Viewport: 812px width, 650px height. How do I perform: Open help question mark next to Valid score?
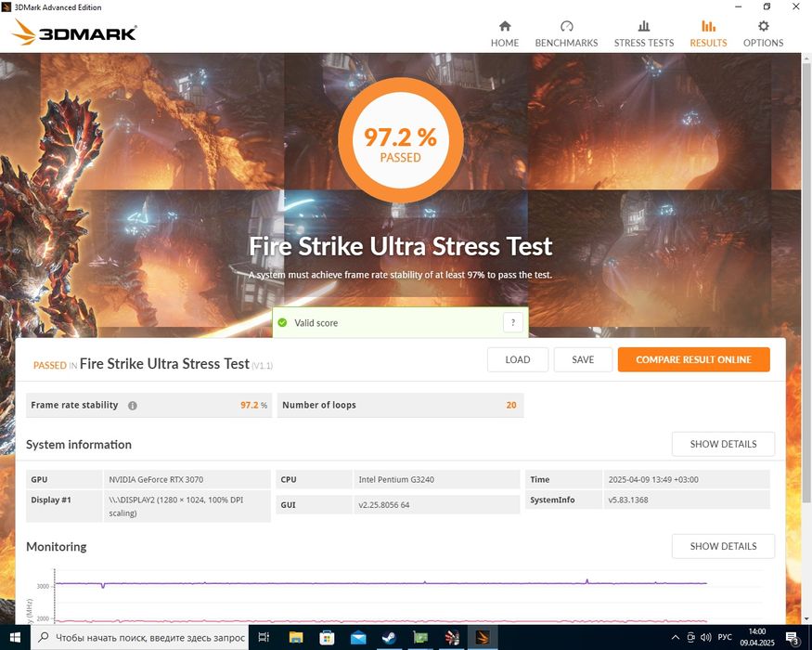[x=512, y=322]
